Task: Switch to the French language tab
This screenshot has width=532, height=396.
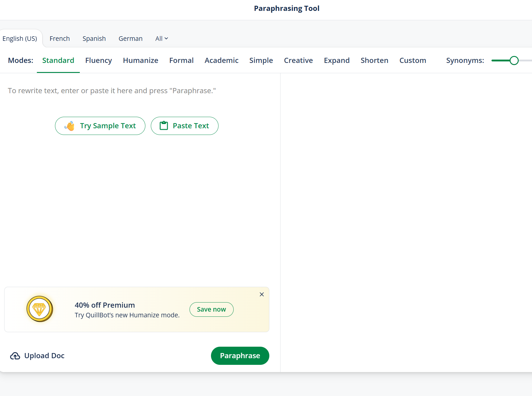Action: point(60,39)
